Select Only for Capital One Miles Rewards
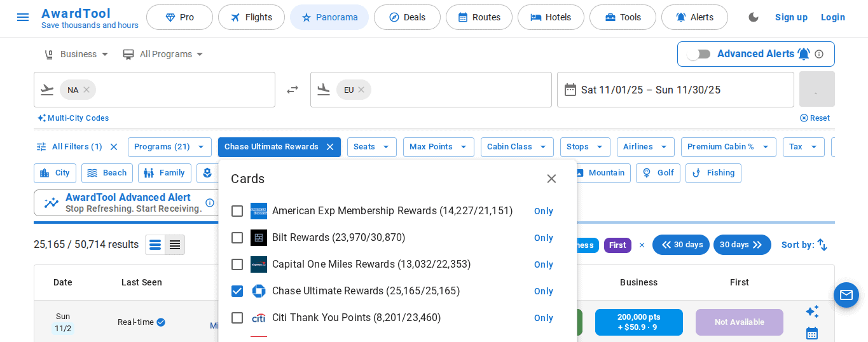 pos(544,264)
